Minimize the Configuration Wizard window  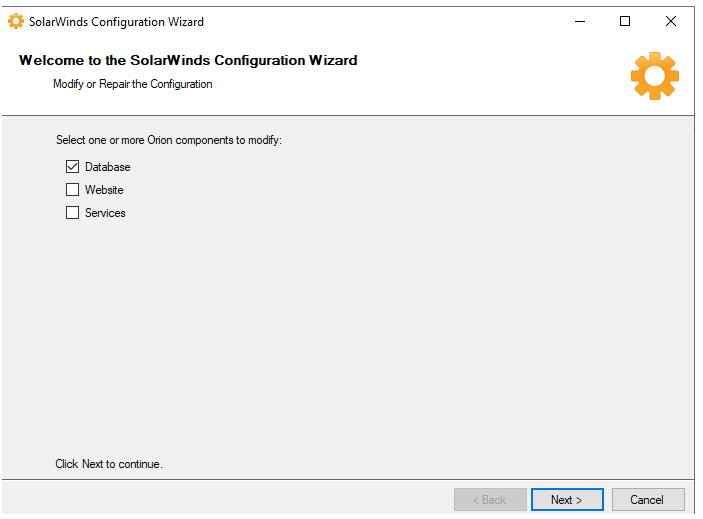(580, 21)
